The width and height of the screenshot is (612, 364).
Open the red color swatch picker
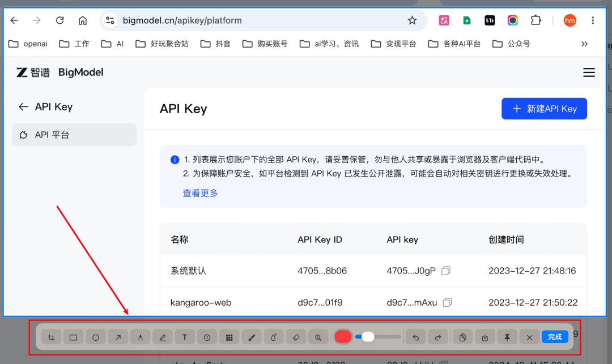point(343,337)
